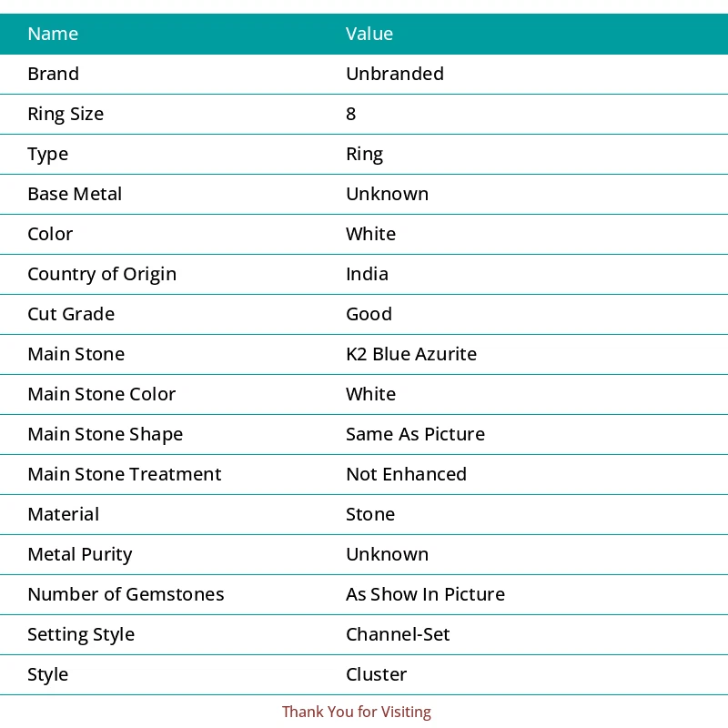Click the Base Metal label

tap(75, 194)
